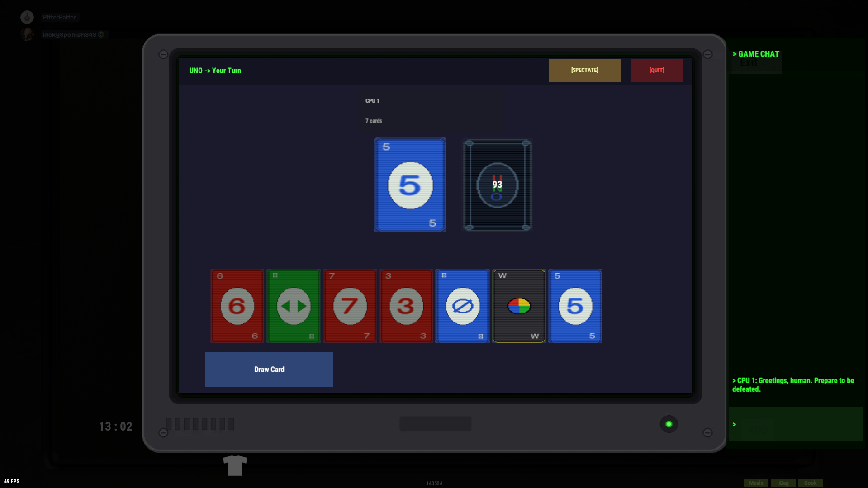Click the RickySpanish343 player name

pyautogui.click(x=69, y=34)
